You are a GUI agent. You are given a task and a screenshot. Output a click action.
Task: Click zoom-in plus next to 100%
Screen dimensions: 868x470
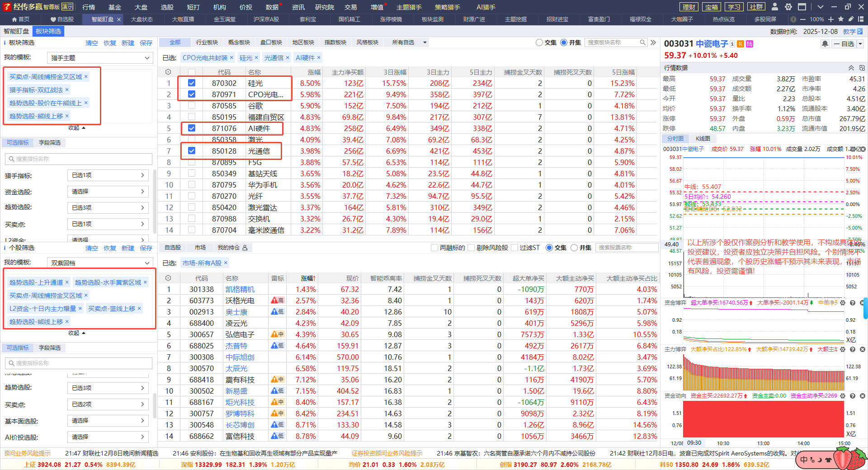coord(831,19)
